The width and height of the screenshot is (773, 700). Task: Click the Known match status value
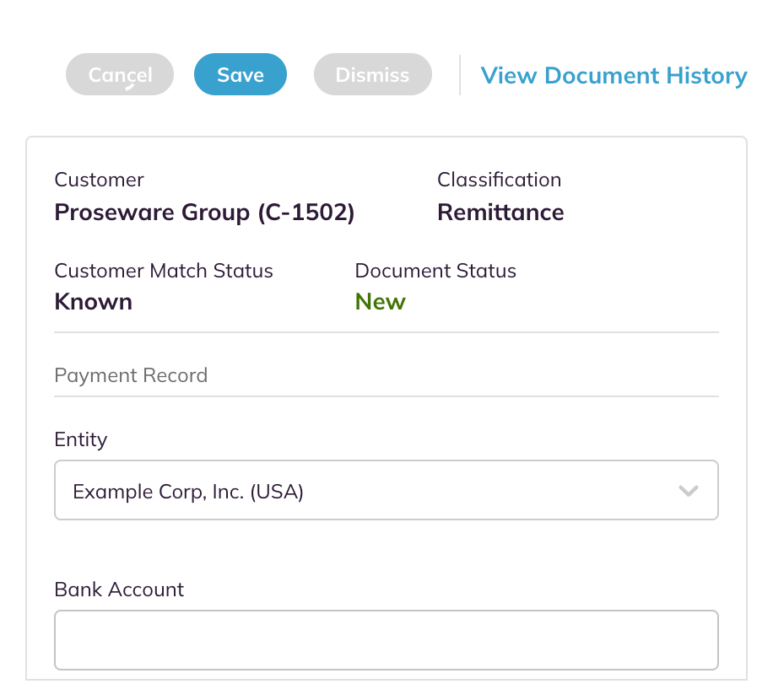94,301
